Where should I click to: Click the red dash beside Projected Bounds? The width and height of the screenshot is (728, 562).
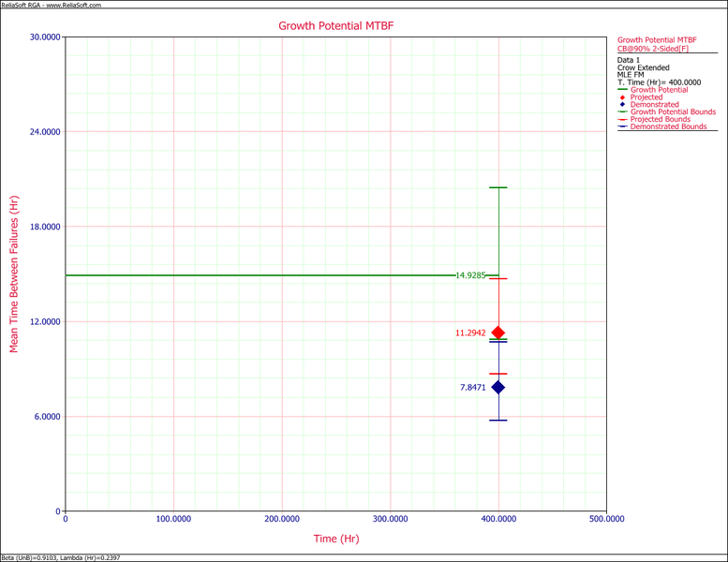click(x=623, y=120)
